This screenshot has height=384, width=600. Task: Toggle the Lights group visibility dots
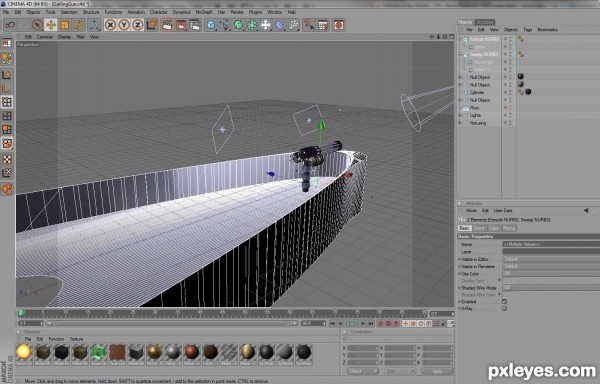510,116
